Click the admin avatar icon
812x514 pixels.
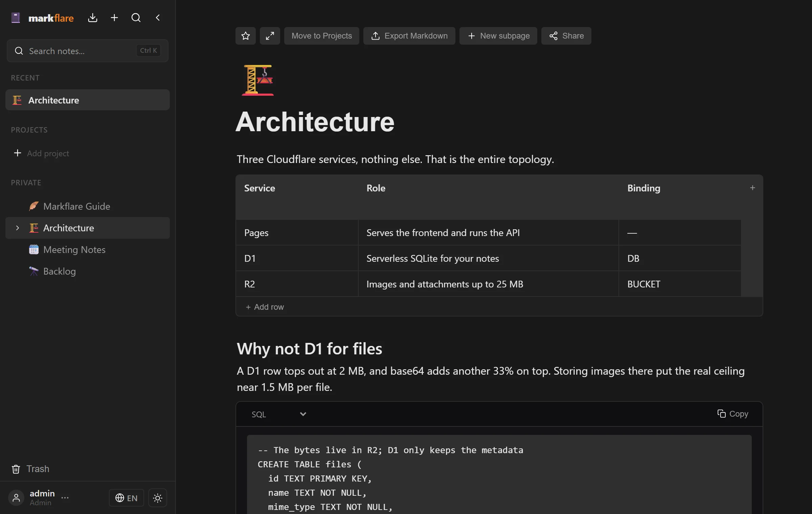(16, 498)
